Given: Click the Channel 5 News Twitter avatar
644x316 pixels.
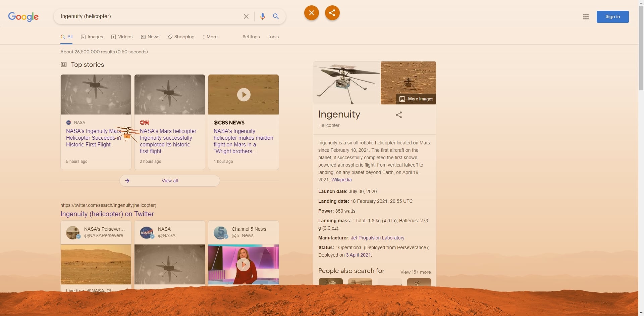Looking at the screenshot, I should (220, 232).
